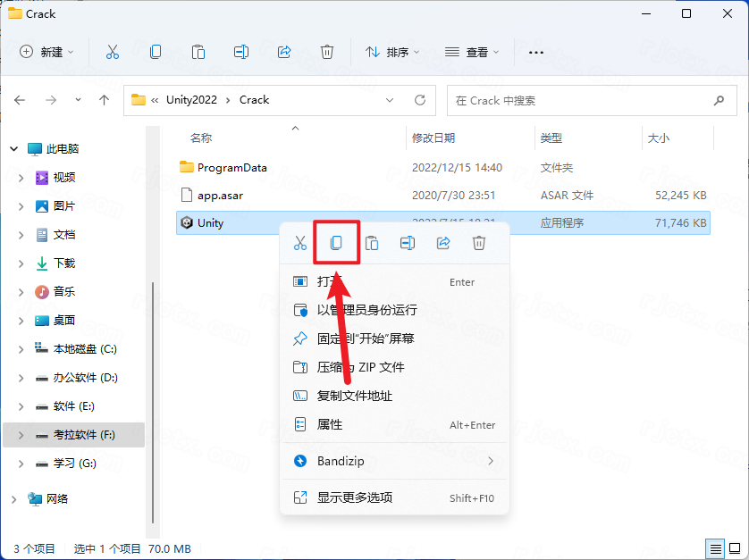This screenshot has height=560, width=749.
Task: Expand the 本地磁盘 (C:) tree node
Action: (x=21, y=349)
